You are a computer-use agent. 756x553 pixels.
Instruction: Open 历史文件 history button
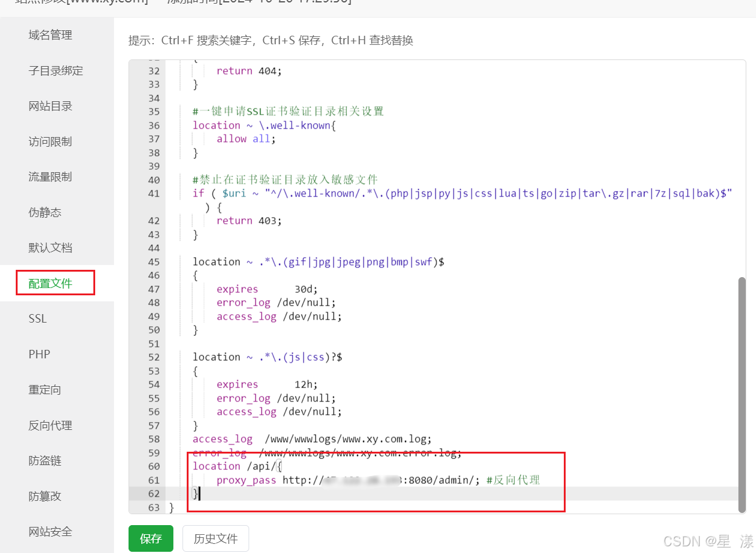click(216, 538)
